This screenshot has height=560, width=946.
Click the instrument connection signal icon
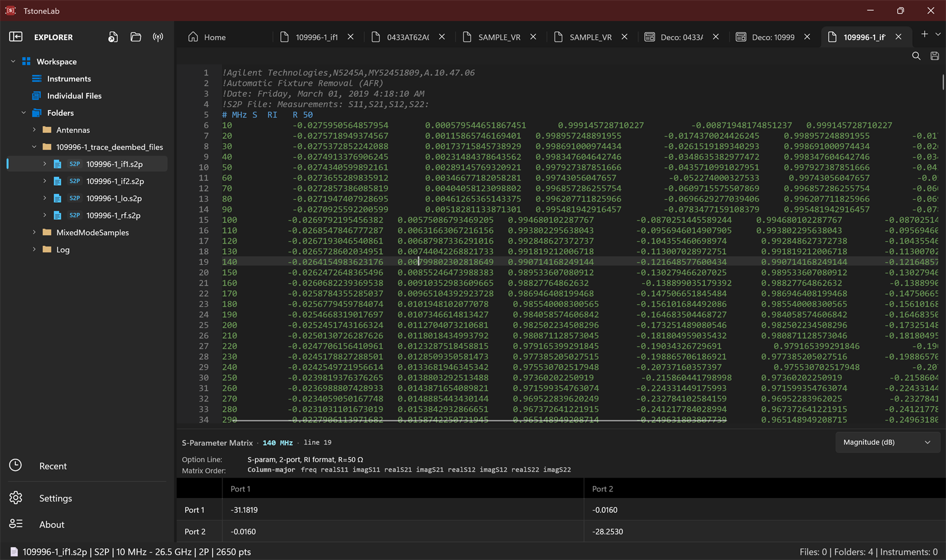click(x=158, y=37)
